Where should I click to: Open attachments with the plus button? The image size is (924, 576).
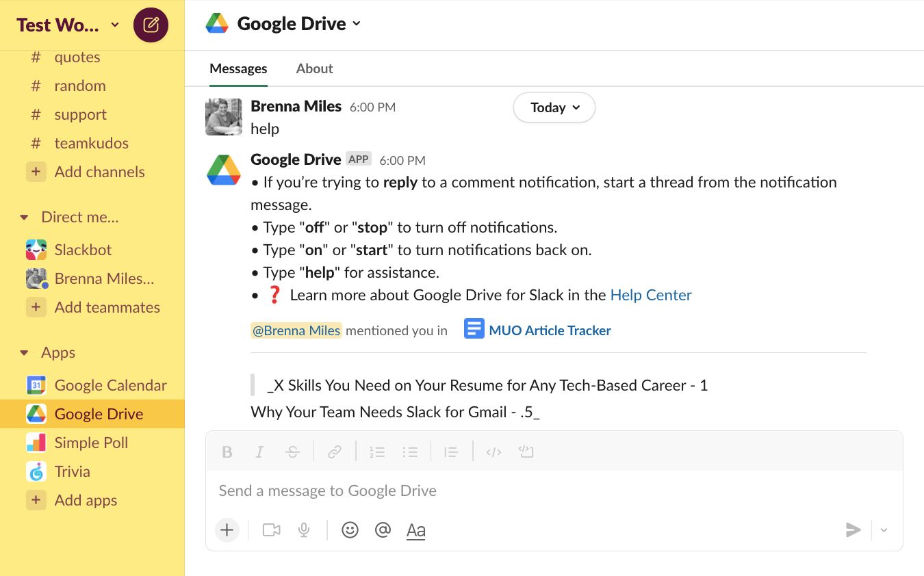(x=227, y=530)
